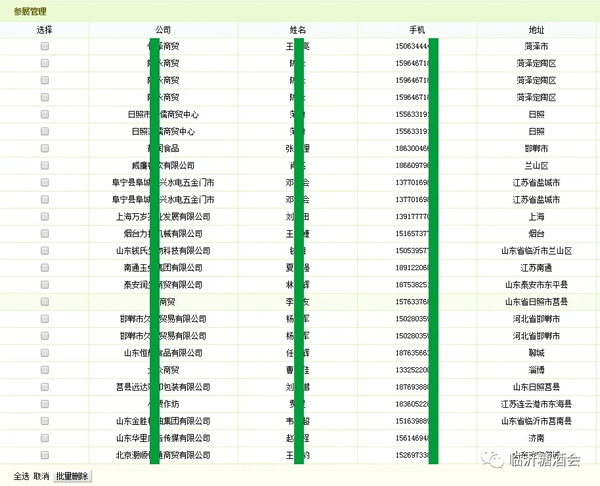Select the 烟台 row checkbox
The image size is (600, 486).
coord(45,233)
